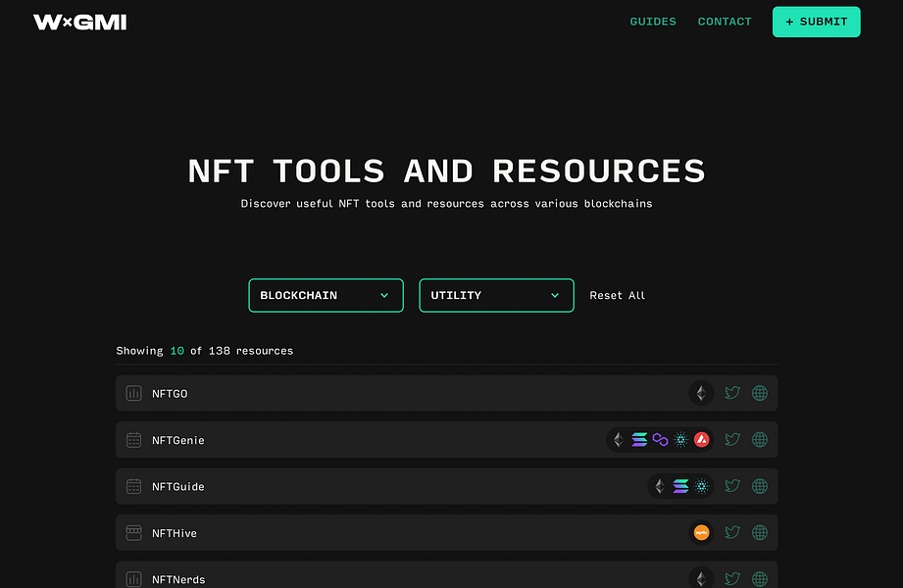Click Reset All filters

[x=617, y=295]
